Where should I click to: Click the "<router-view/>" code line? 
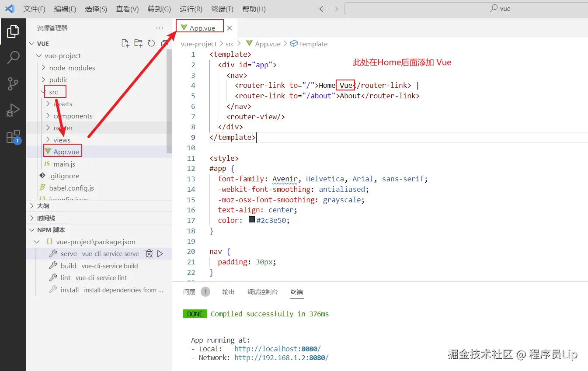point(256,117)
